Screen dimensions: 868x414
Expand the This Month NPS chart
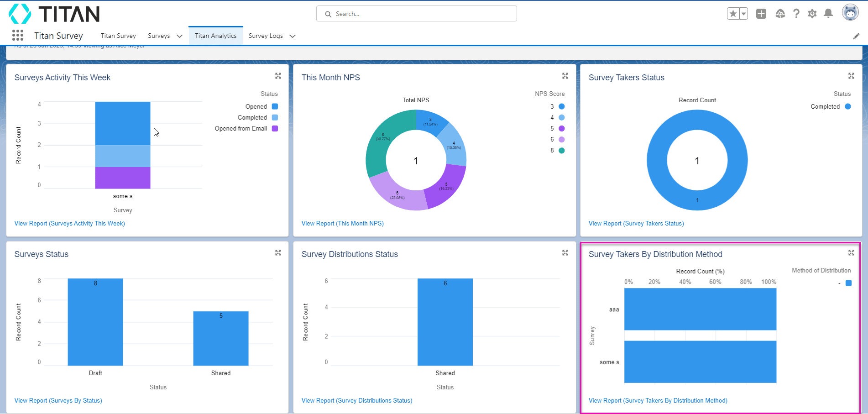point(565,76)
